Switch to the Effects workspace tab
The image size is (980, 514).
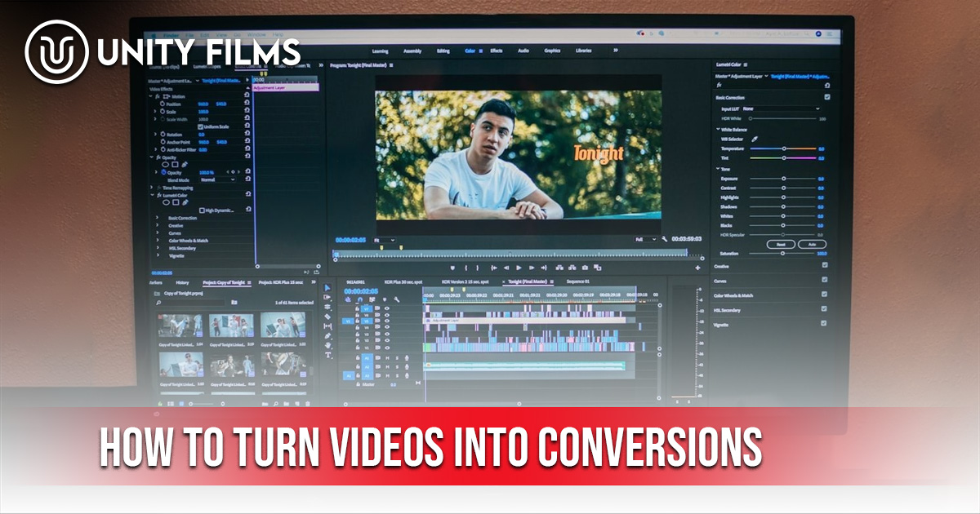click(x=496, y=51)
